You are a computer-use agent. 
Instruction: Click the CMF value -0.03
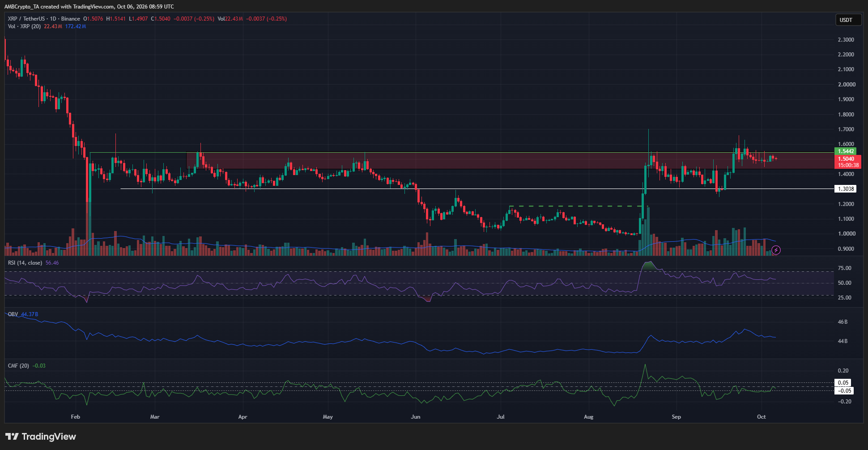[39, 366]
